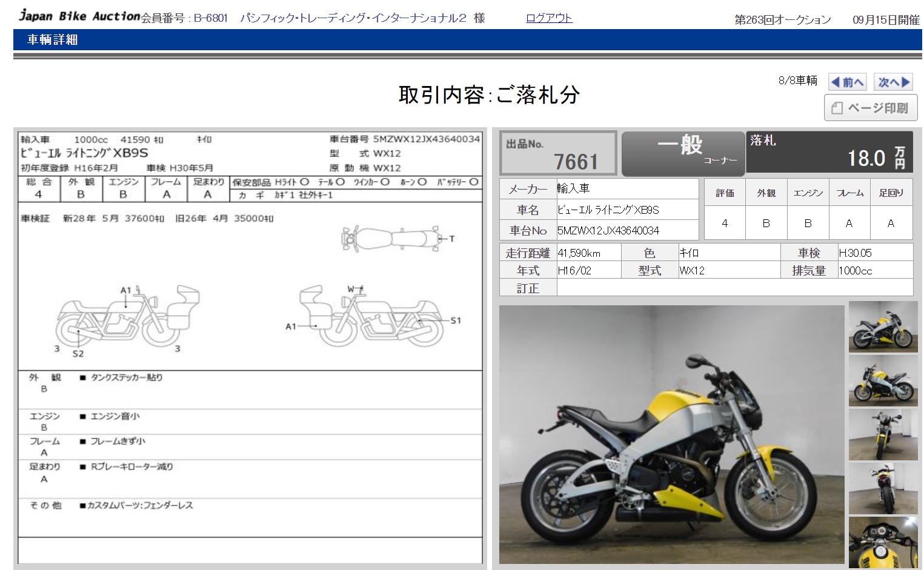Click the lot number 7661
The image size is (924, 570).
tap(575, 162)
